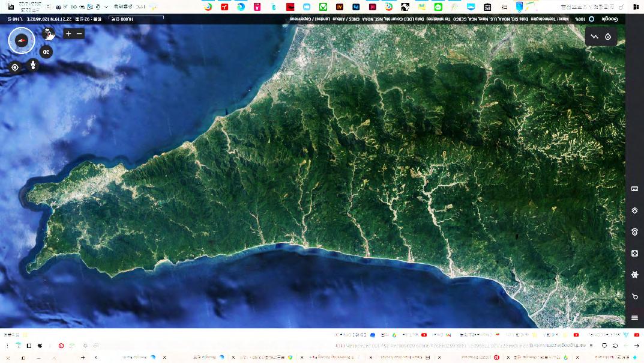This screenshot has height=363, width=644.
Task: Click the 10,000 meter scale indicator
Action: click(x=136, y=19)
